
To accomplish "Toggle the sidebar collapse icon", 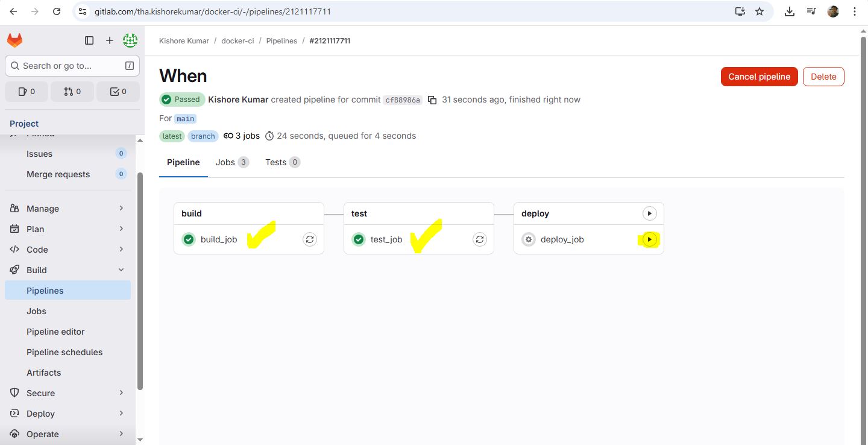I will point(89,40).
